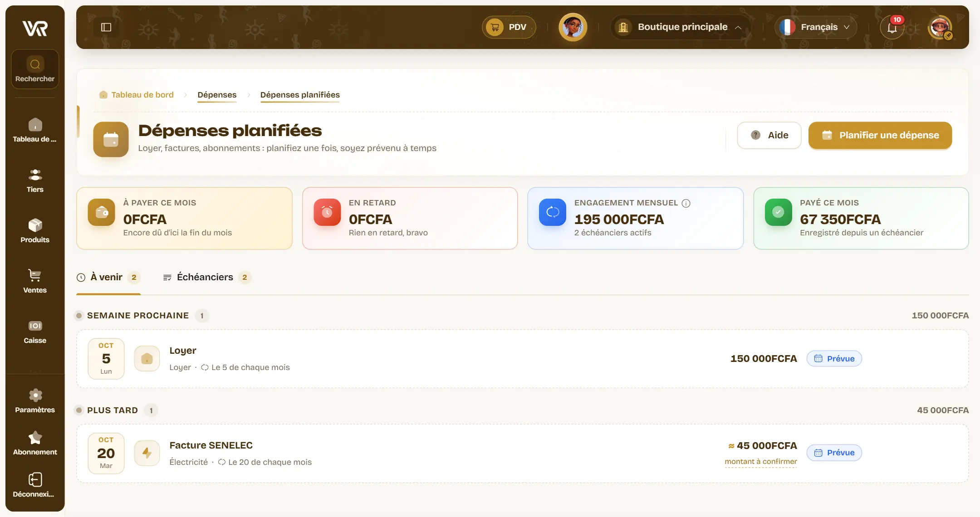Select the En retard card
980x517 pixels.
[x=410, y=218]
